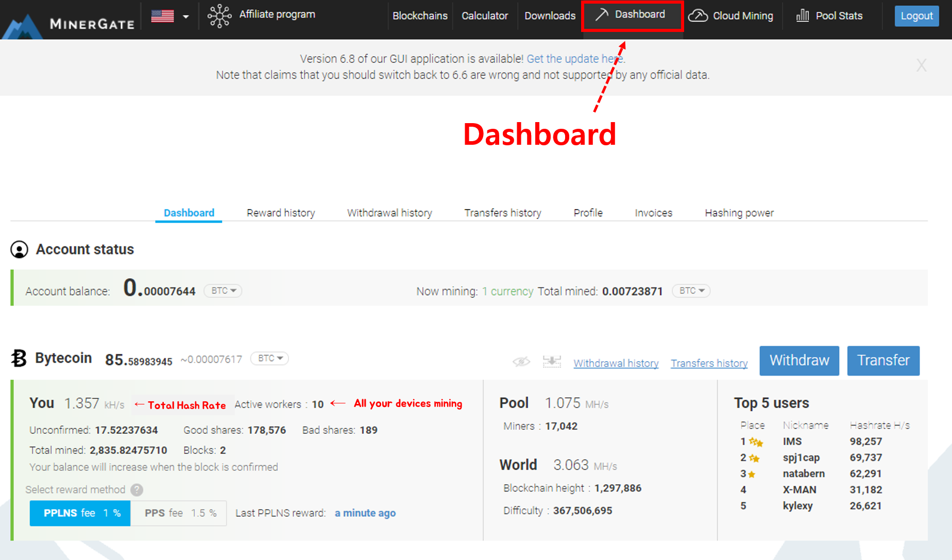Screen dimensions: 952x560
Task: Go to Blockchains in top navigation
Action: (420, 16)
